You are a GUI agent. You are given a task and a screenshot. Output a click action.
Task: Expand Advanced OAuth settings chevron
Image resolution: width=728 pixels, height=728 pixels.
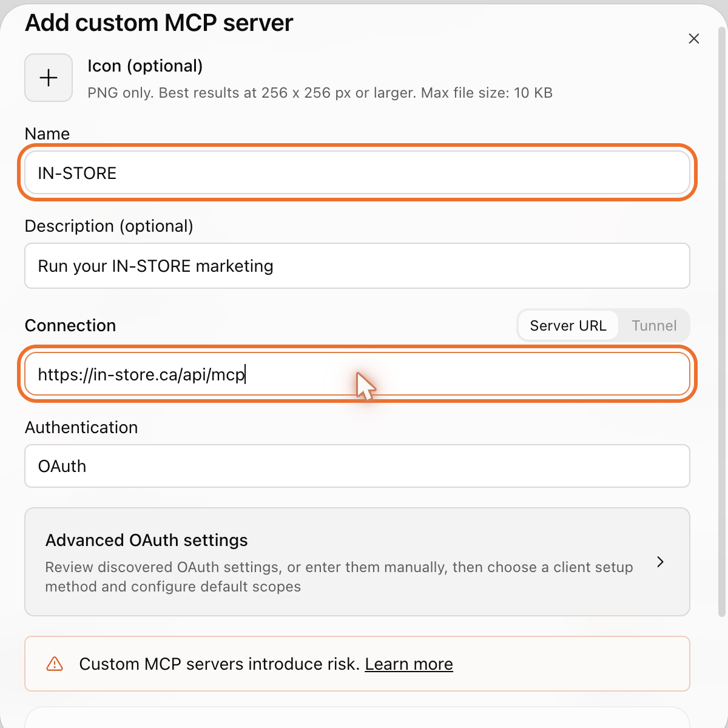coord(661,562)
